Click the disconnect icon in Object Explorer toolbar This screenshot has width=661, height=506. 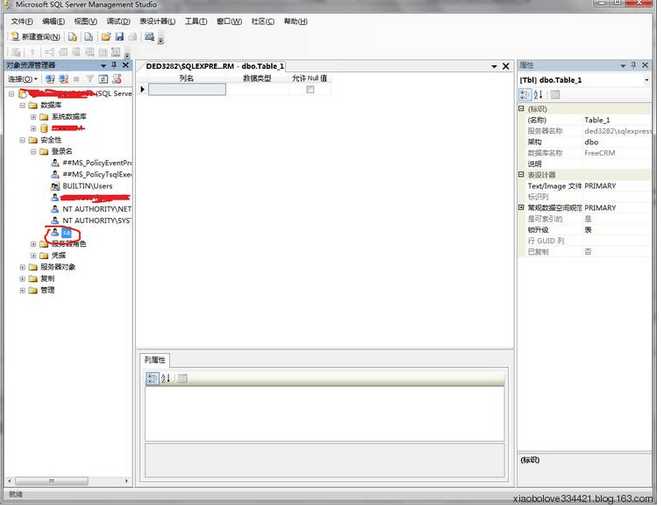tap(64, 79)
